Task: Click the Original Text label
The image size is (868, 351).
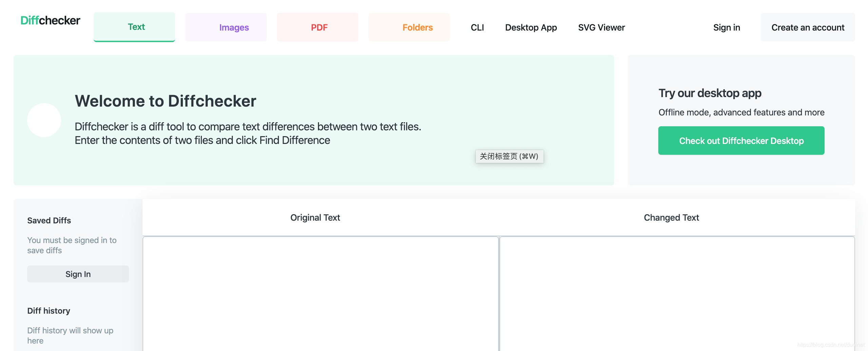Action: 315,218
